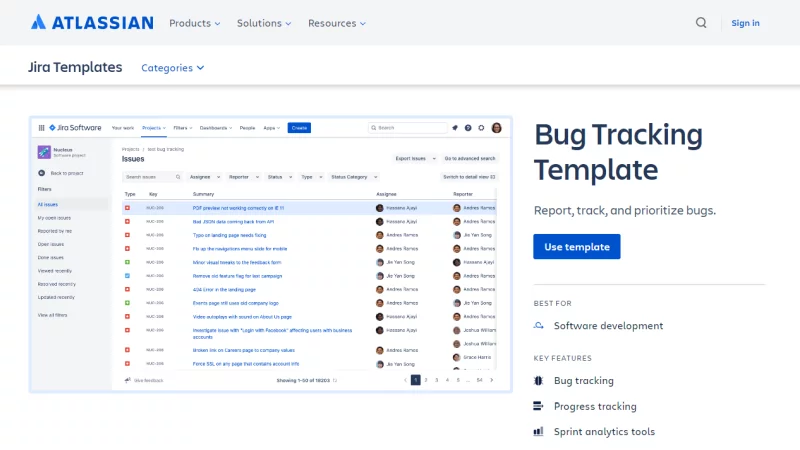Open the Jira settings gear icon
Screen dimensions: 800x450
(x=480, y=128)
